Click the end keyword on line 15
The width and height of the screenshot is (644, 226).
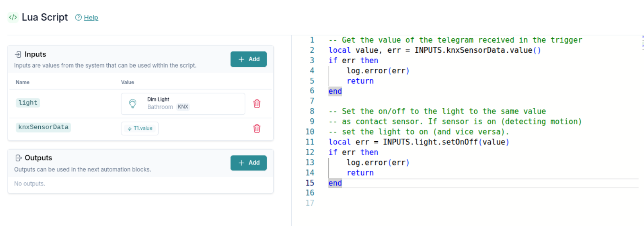pyautogui.click(x=335, y=183)
